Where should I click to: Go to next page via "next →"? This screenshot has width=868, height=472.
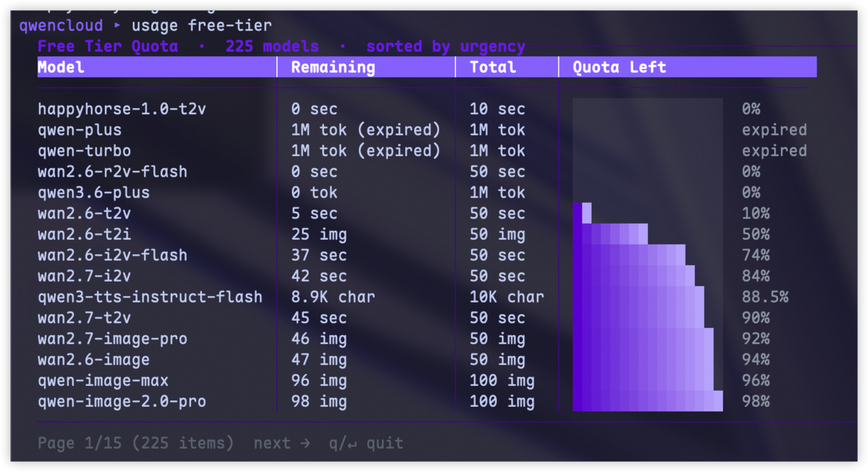click(282, 443)
